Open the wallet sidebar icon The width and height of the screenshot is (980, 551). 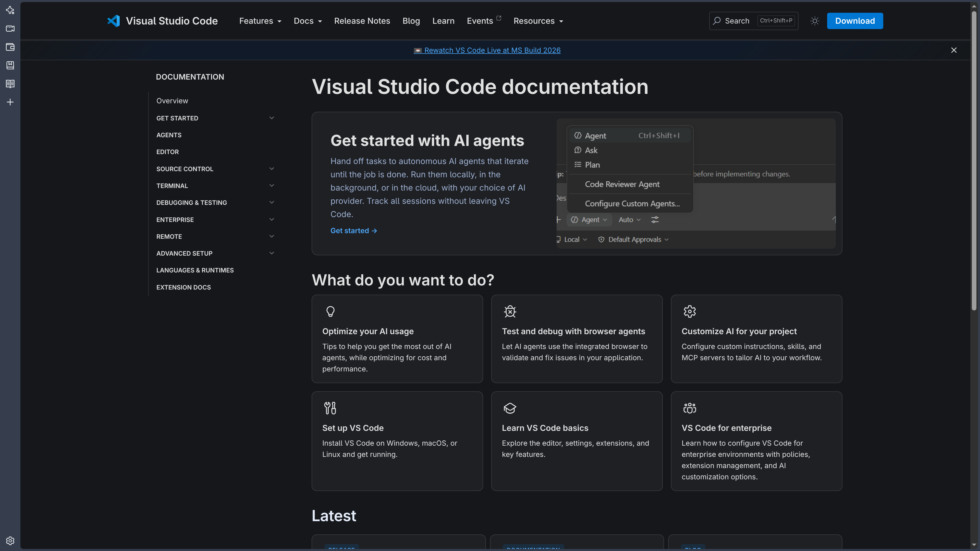(x=10, y=47)
